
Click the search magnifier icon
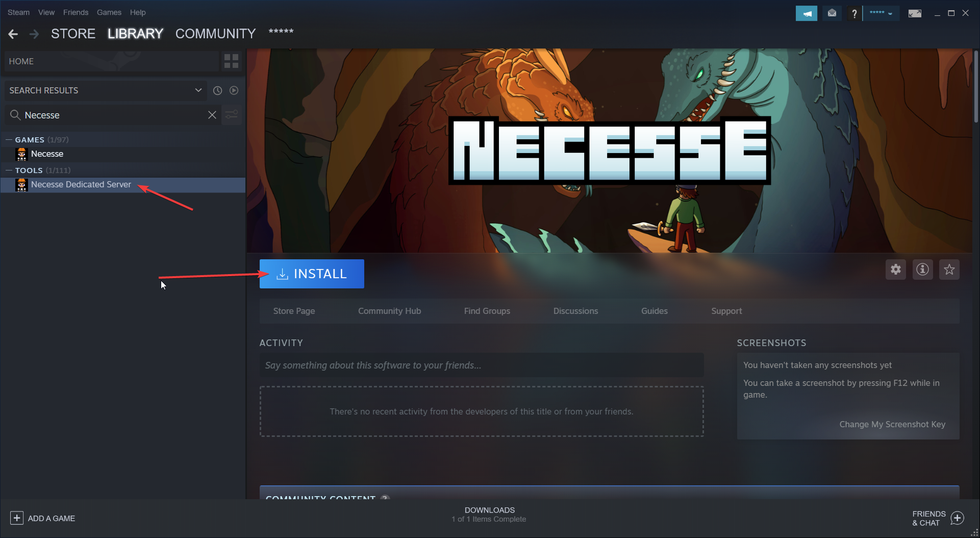click(x=15, y=115)
